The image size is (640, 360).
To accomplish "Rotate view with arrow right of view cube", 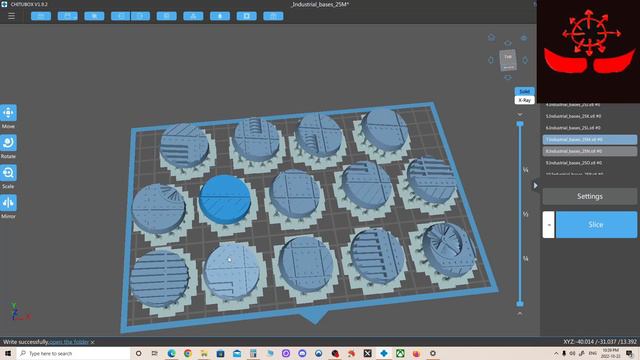I will [525, 60].
